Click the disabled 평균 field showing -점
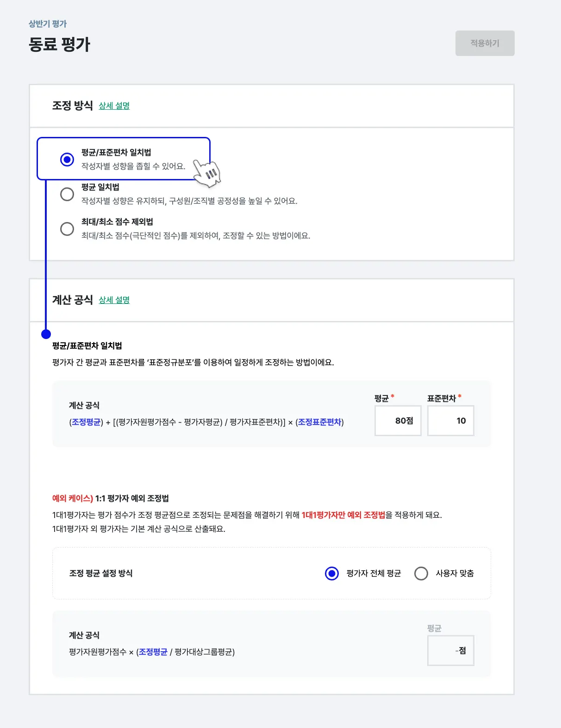561x728 pixels. point(451,650)
